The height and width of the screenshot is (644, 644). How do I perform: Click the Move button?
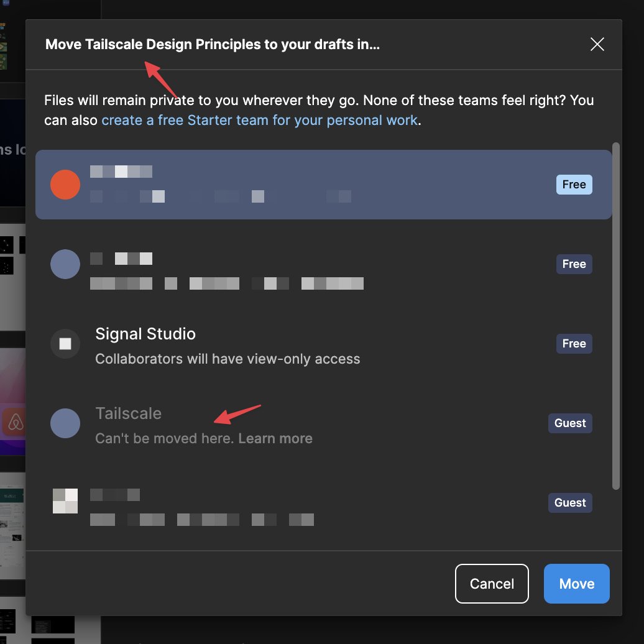click(576, 583)
